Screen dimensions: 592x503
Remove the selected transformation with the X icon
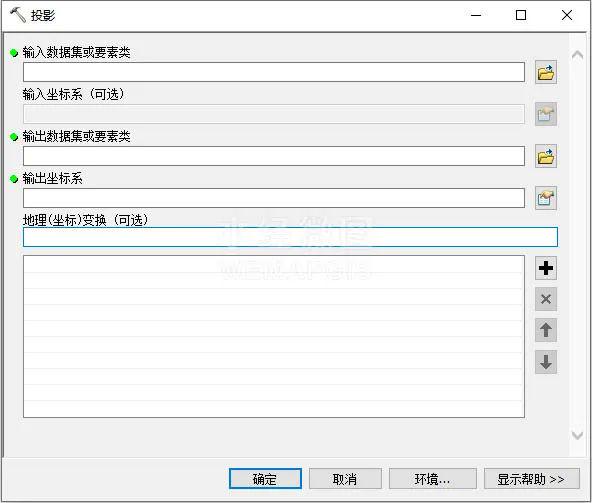(x=546, y=299)
